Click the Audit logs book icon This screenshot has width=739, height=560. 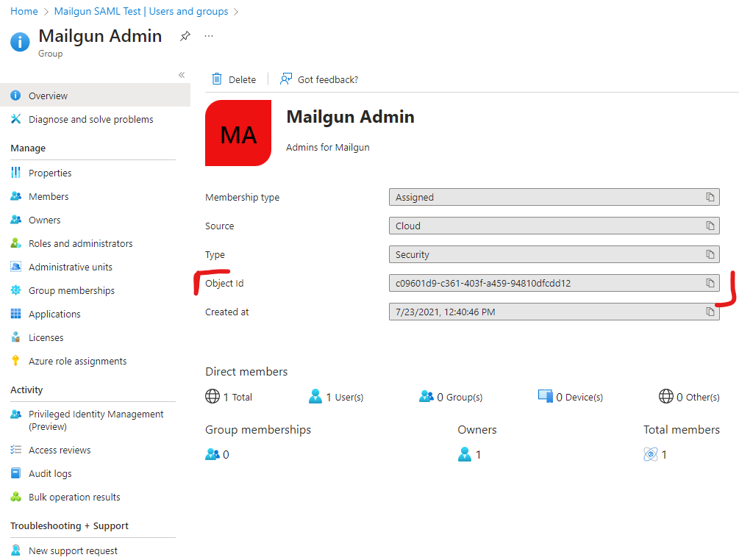coord(15,473)
